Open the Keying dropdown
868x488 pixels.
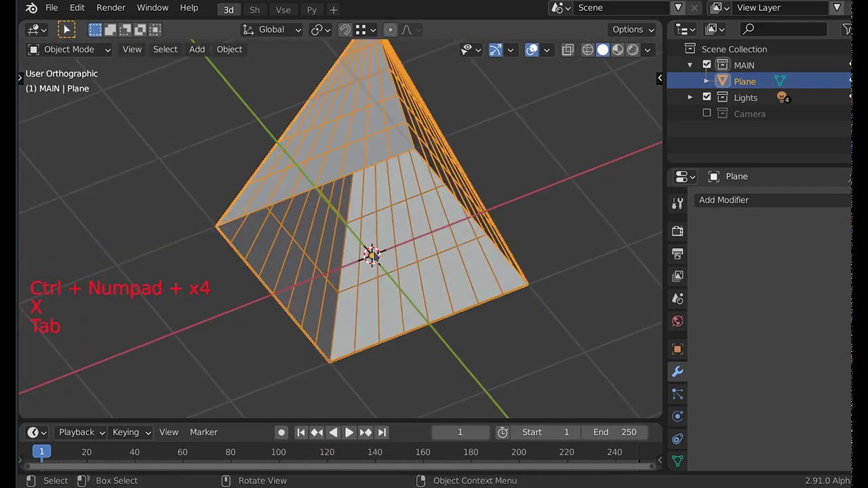[131, 432]
